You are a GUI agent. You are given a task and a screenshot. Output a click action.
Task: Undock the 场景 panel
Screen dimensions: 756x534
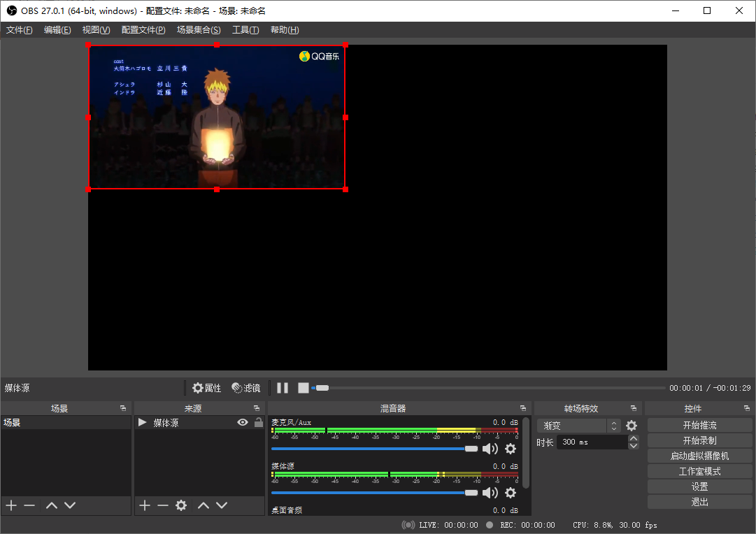pyautogui.click(x=123, y=408)
